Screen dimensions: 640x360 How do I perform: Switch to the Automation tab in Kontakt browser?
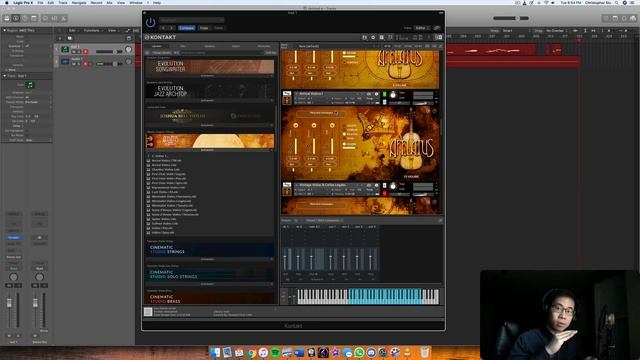tap(263, 46)
